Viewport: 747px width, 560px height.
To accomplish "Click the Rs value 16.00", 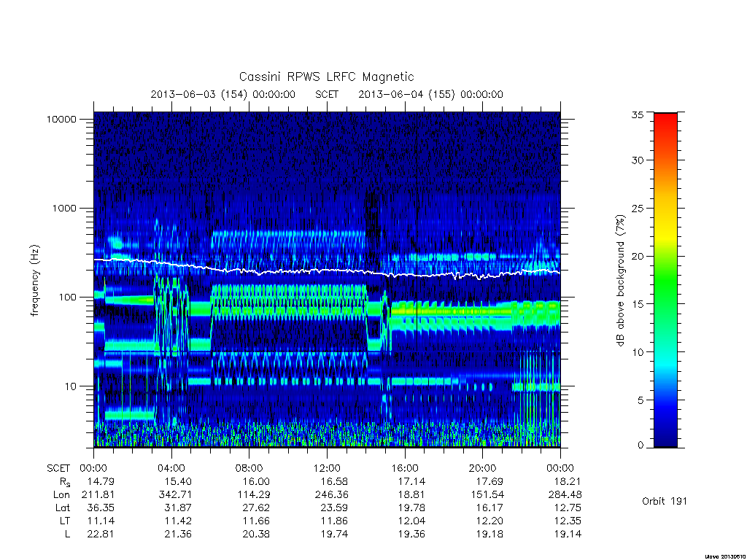I will click(x=256, y=481).
